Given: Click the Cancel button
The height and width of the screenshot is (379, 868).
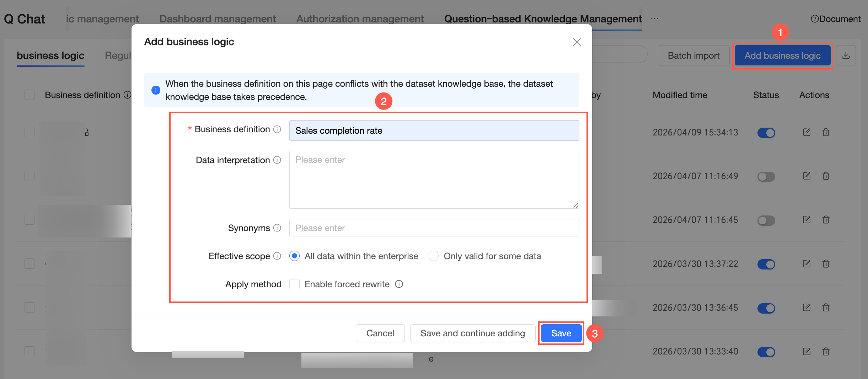Looking at the screenshot, I should [x=380, y=333].
